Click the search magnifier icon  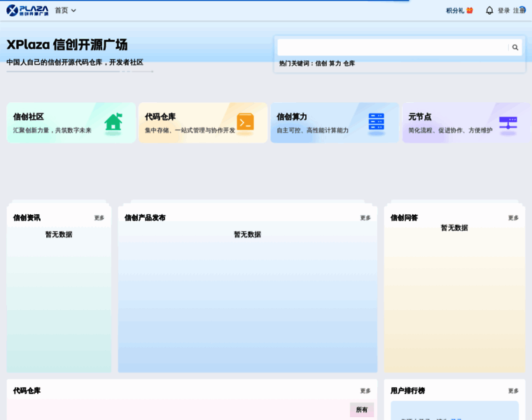tap(515, 48)
